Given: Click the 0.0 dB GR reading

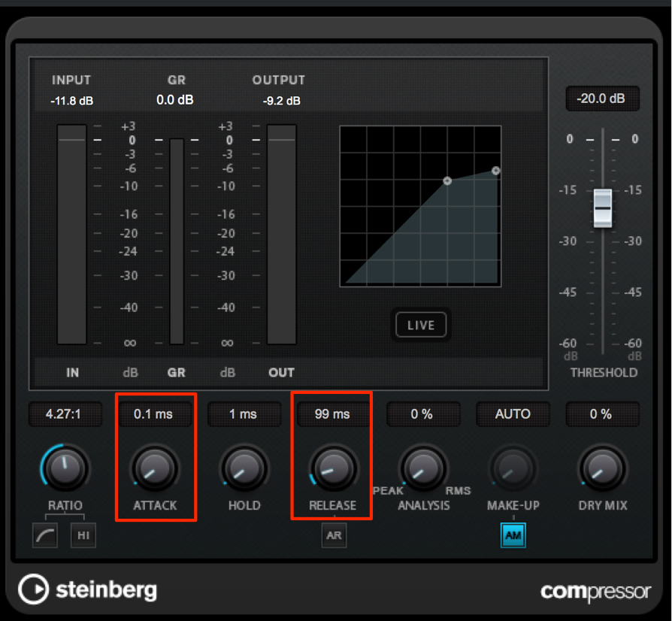Looking at the screenshot, I should click(x=175, y=100).
